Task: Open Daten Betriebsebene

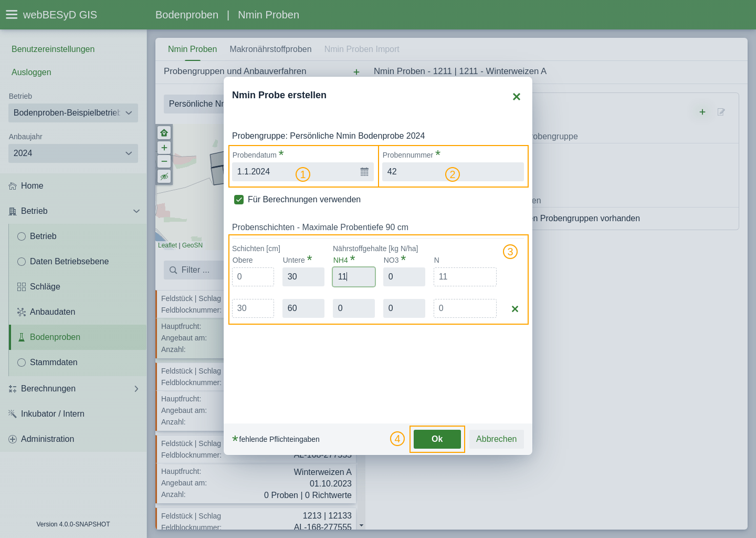Action: [x=78, y=262]
